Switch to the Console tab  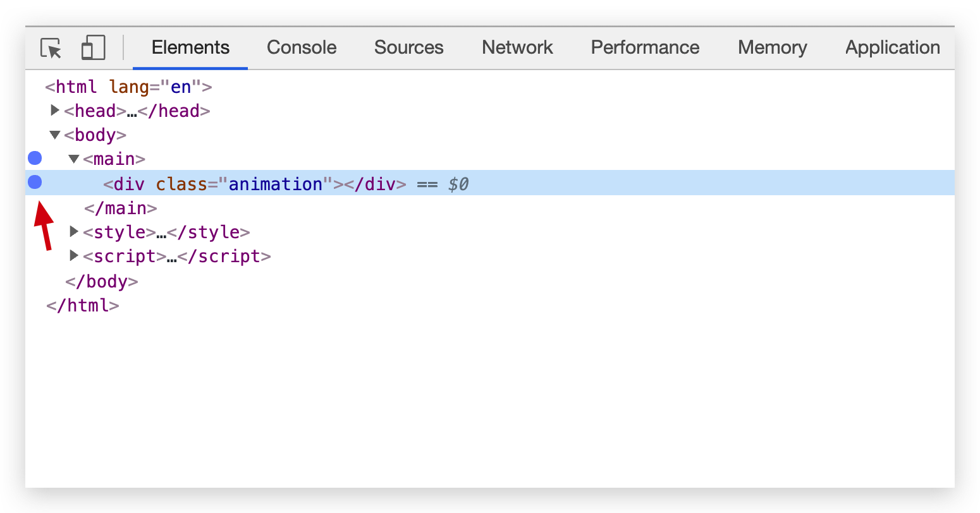[302, 48]
